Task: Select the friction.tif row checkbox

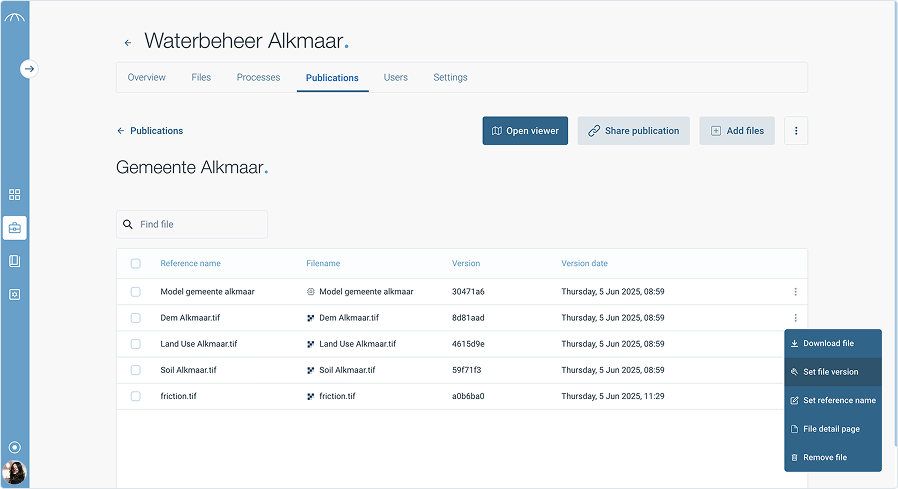Action: (135, 396)
